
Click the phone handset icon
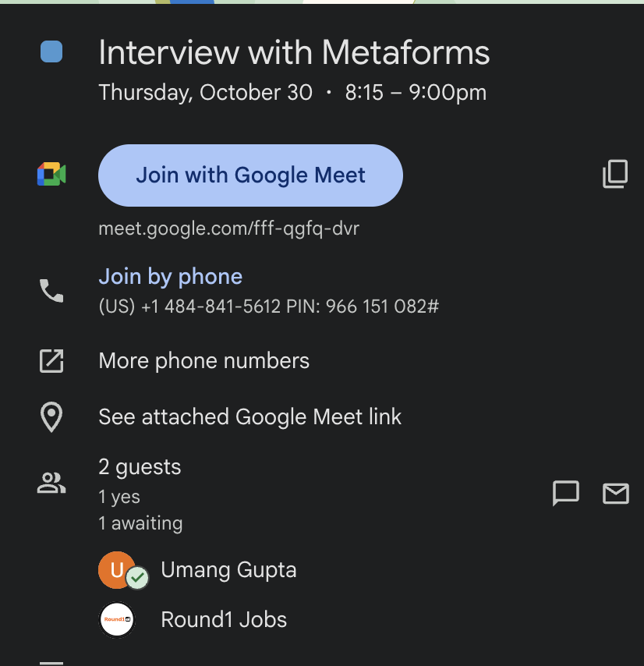50,290
